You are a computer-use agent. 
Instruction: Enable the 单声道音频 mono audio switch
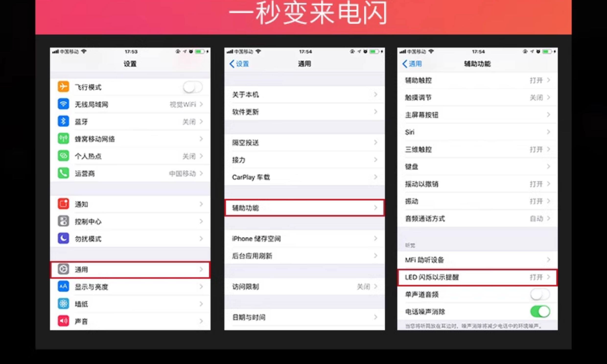540,294
